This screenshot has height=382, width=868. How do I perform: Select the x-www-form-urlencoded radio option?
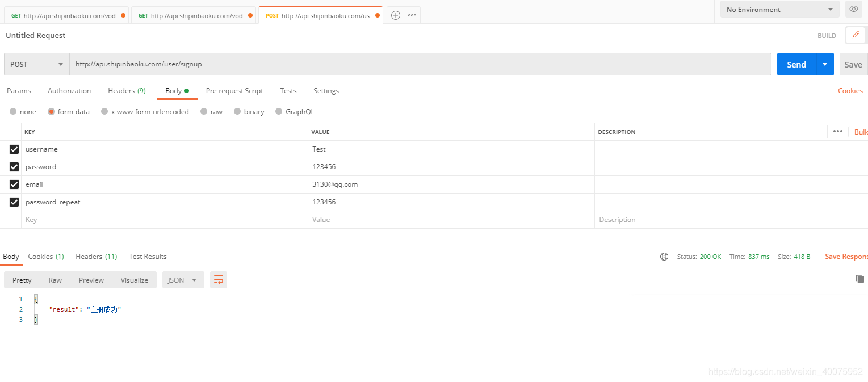(x=104, y=111)
